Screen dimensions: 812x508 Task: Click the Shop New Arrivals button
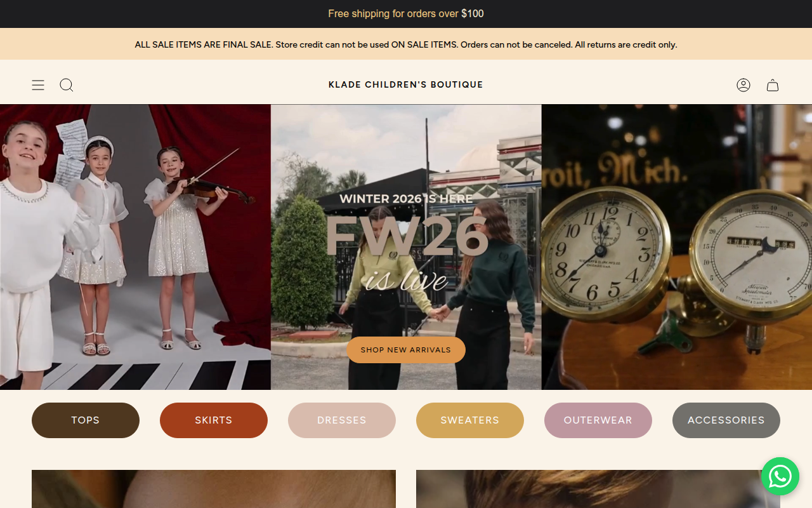pos(406,350)
